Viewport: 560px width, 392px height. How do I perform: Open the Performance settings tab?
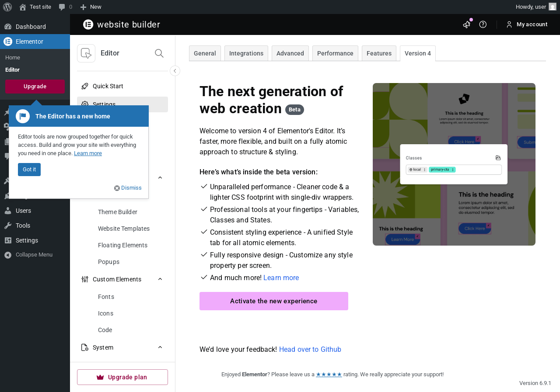335,53
